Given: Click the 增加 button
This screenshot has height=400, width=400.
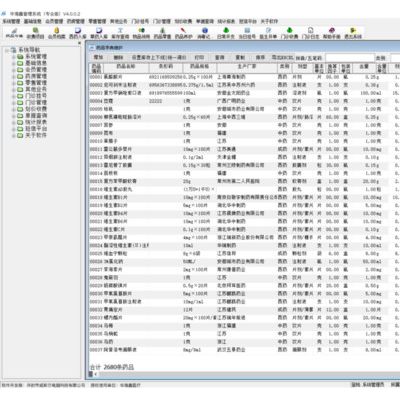Looking at the screenshot, I should [98, 57].
